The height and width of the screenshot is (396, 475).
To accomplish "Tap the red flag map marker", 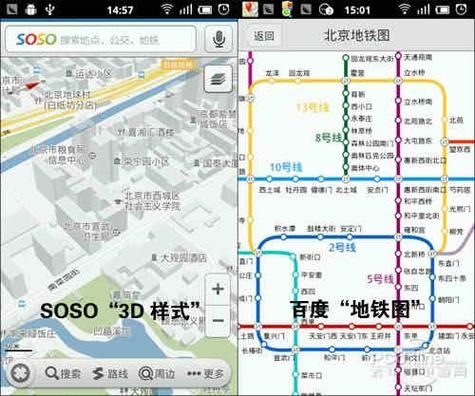I will (x=33, y=85).
